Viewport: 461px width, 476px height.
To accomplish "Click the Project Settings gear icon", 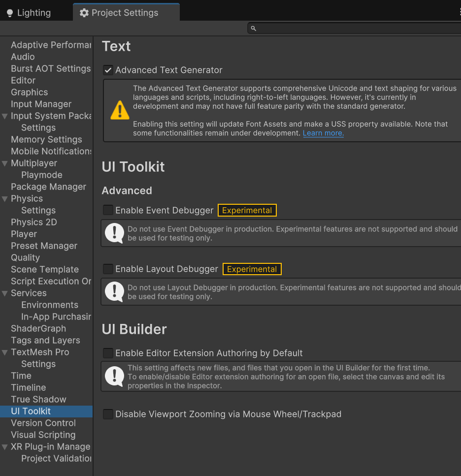I will coord(84,13).
